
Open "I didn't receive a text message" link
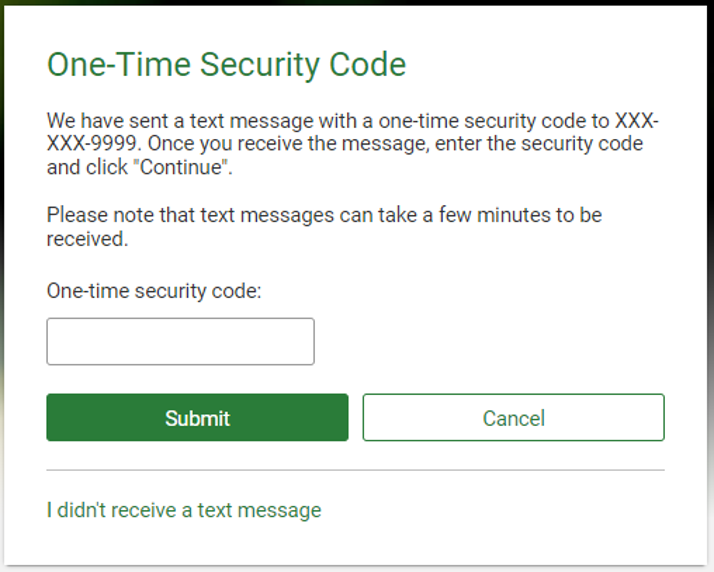pos(184,510)
